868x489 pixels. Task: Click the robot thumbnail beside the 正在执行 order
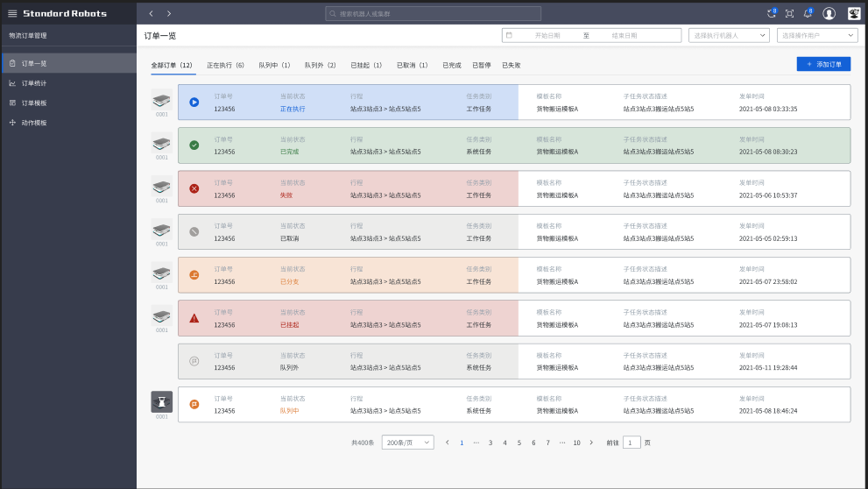[x=162, y=101]
